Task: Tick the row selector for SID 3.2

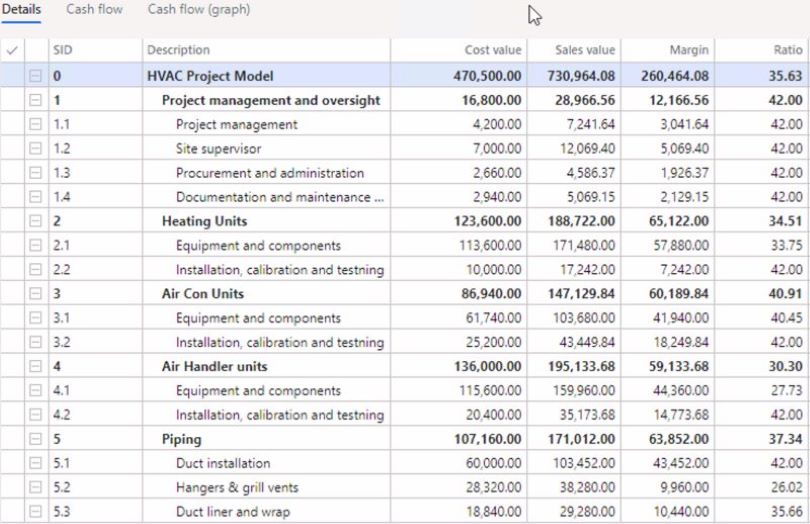Action: [x=12, y=342]
